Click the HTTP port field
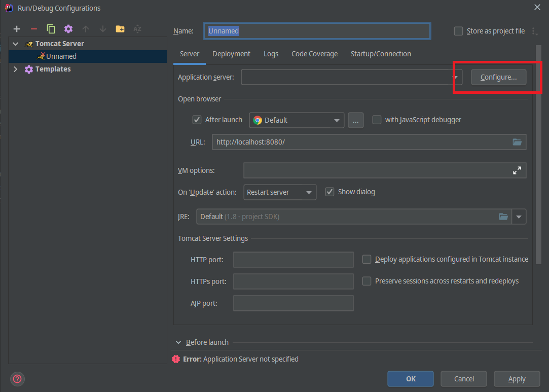549x392 pixels. pyautogui.click(x=294, y=260)
